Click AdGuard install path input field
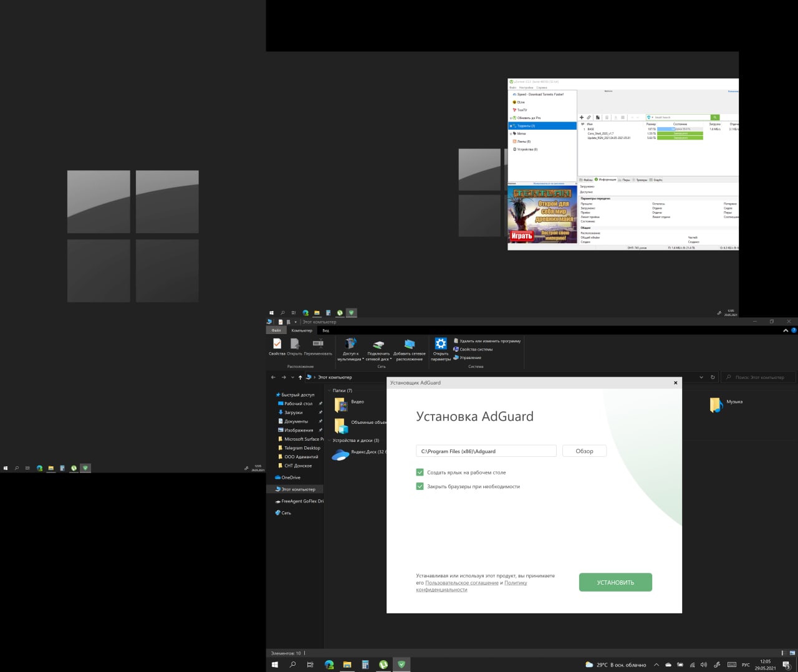798x672 pixels. pyautogui.click(x=486, y=451)
